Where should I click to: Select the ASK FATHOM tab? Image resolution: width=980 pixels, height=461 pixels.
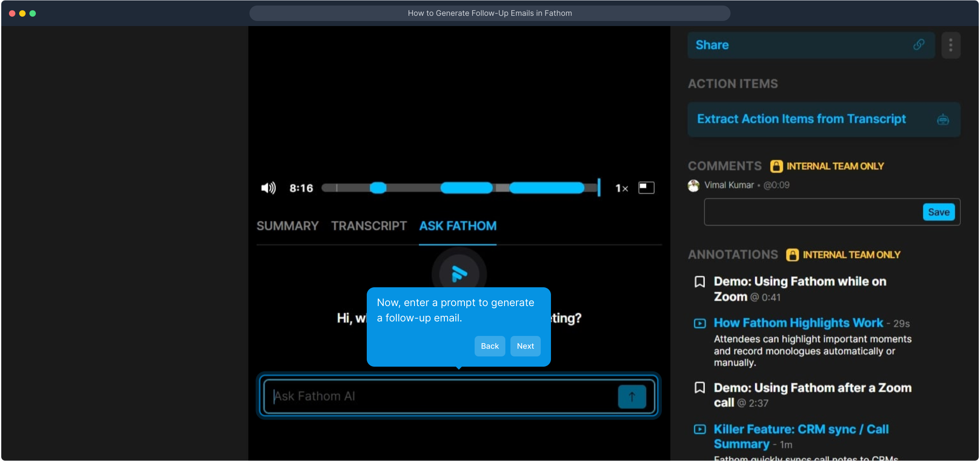(458, 226)
